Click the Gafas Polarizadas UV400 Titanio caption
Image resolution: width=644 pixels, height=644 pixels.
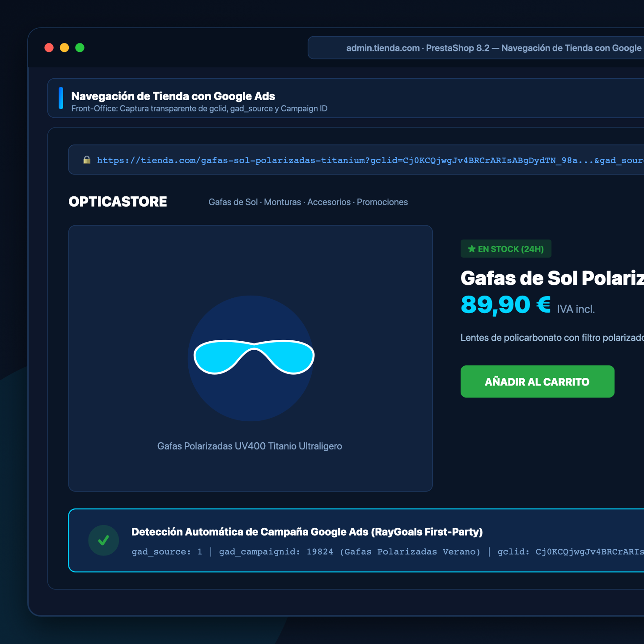point(250,446)
